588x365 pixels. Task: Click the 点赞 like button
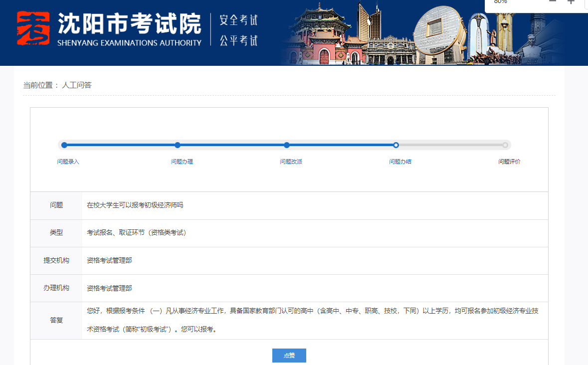(x=289, y=355)
